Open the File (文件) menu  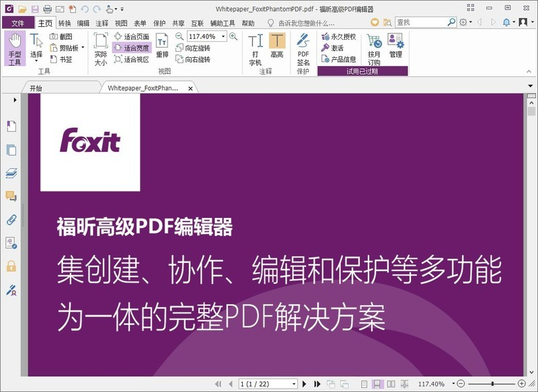click(x=18, y=23)
